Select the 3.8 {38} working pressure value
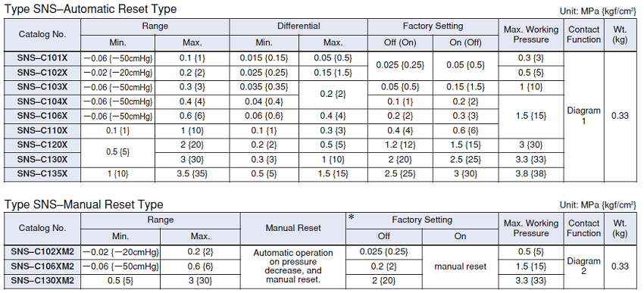The height and width of the screenshot is (293, 644). point(531,174)
